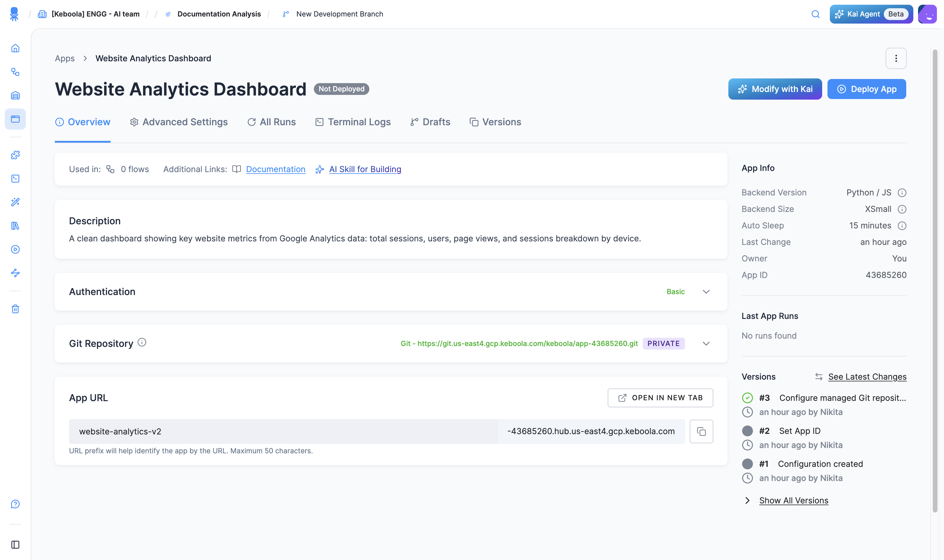Show Git Repository info tooltip icon
This screenshot has width=944, height=560.
pyautogui.click(x=142, y=342)
